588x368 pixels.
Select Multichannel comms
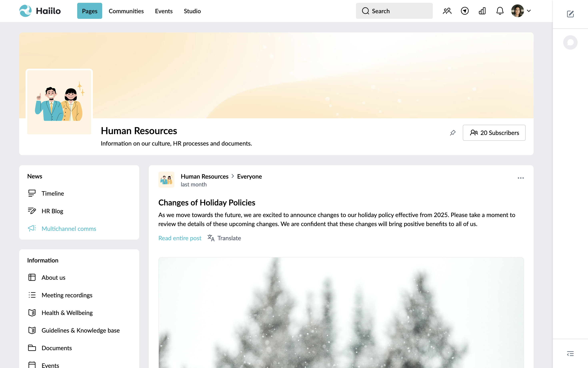[69, 228]
